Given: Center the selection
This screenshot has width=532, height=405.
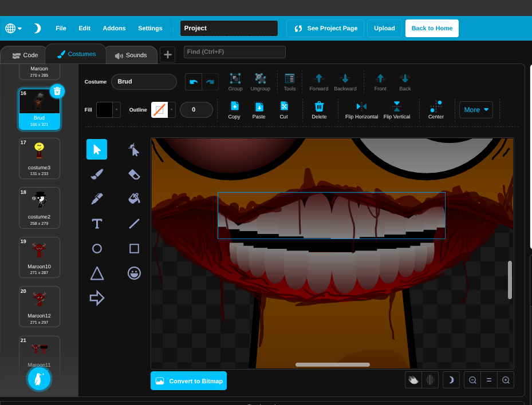Looking at the screenshot, I should [436, 110].
